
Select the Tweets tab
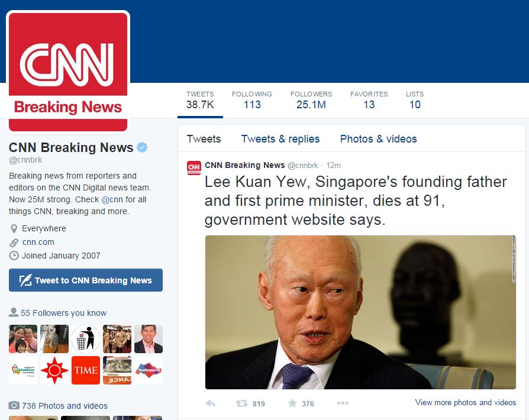204,138
